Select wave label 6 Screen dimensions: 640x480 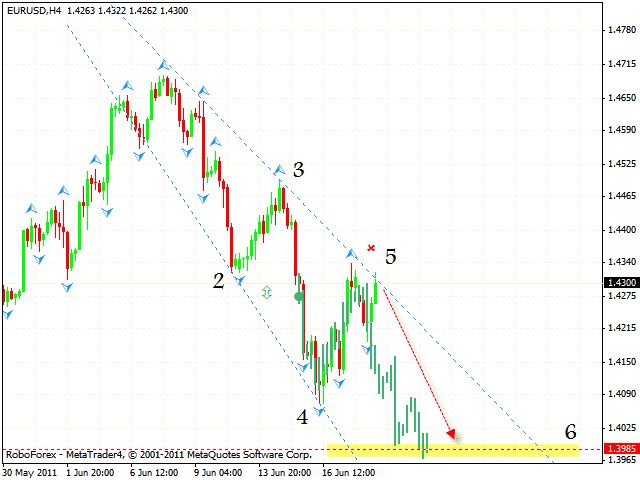pyautogui.click(x=571, y=431)
